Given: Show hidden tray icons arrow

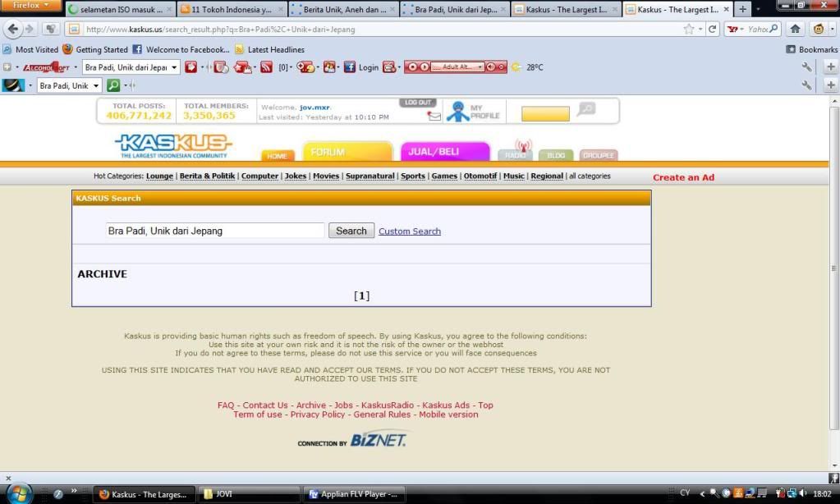Looking at the screenshot, I should [x=702, y=493].
